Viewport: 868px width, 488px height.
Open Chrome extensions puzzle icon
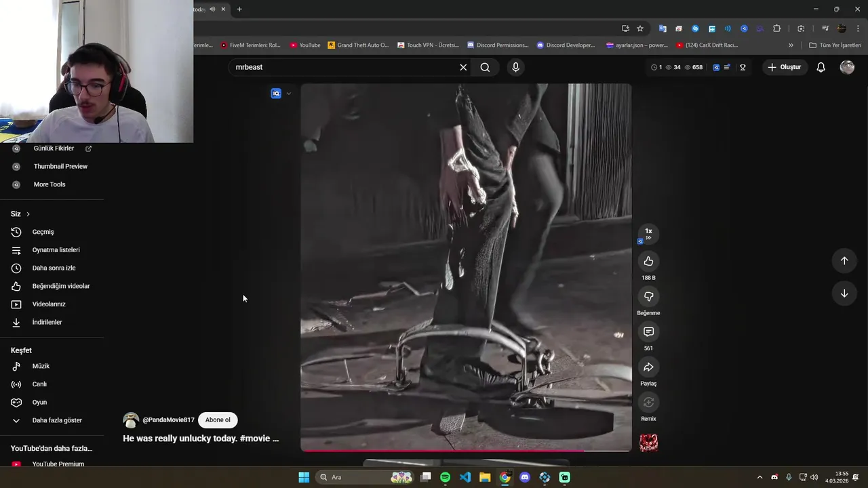click(x=776, y=28)
